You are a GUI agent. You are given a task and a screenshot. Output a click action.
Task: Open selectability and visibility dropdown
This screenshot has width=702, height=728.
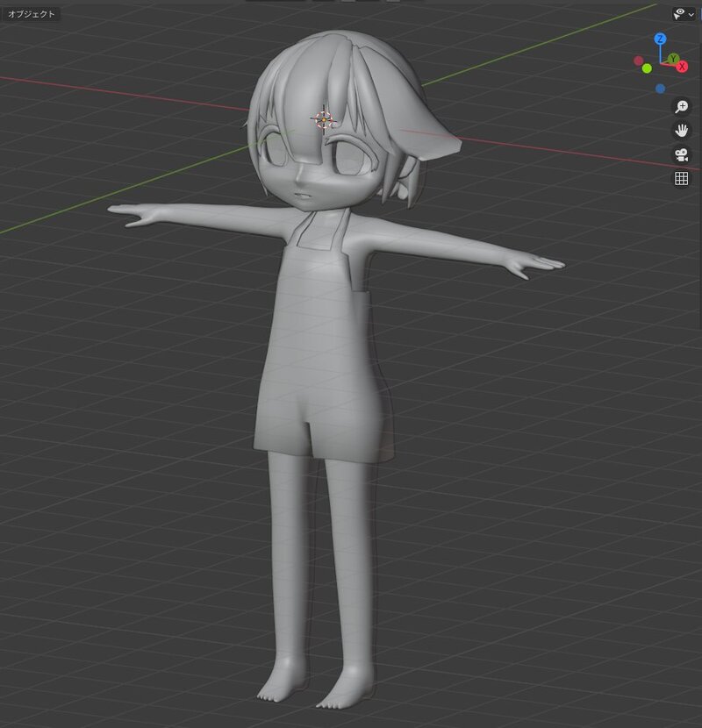(684, 14)
